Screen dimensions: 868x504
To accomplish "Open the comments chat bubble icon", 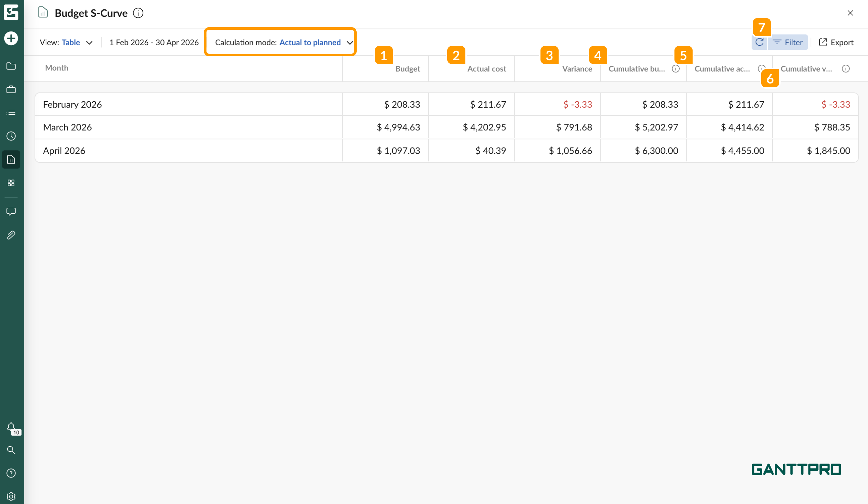I will 11,211.
